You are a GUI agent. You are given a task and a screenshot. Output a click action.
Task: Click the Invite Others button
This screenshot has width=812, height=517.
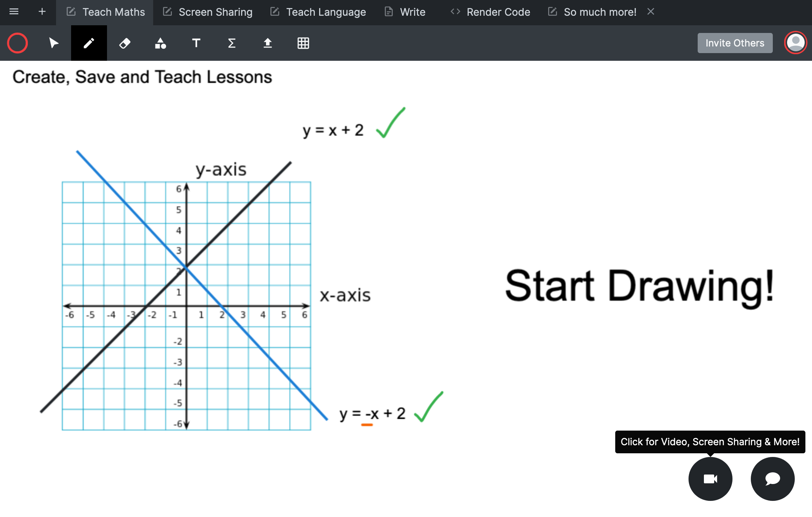pos(735,43)
